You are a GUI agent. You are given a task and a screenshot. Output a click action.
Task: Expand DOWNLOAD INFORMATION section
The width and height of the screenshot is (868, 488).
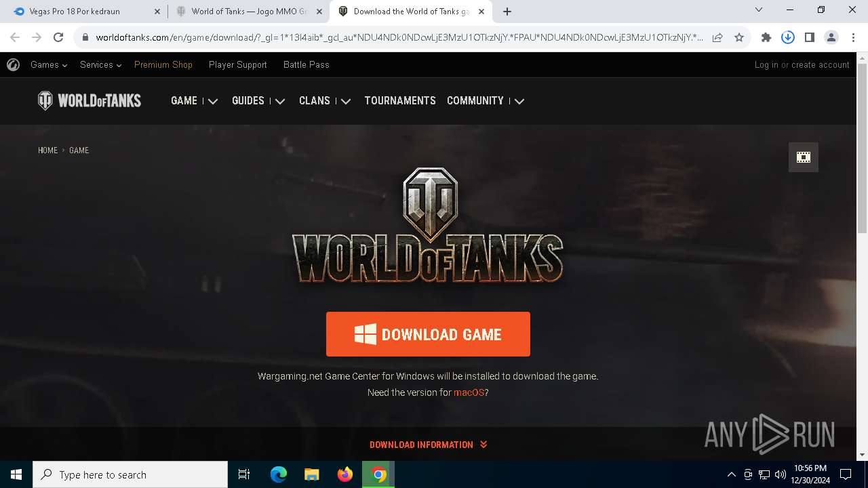coord(428,445)
